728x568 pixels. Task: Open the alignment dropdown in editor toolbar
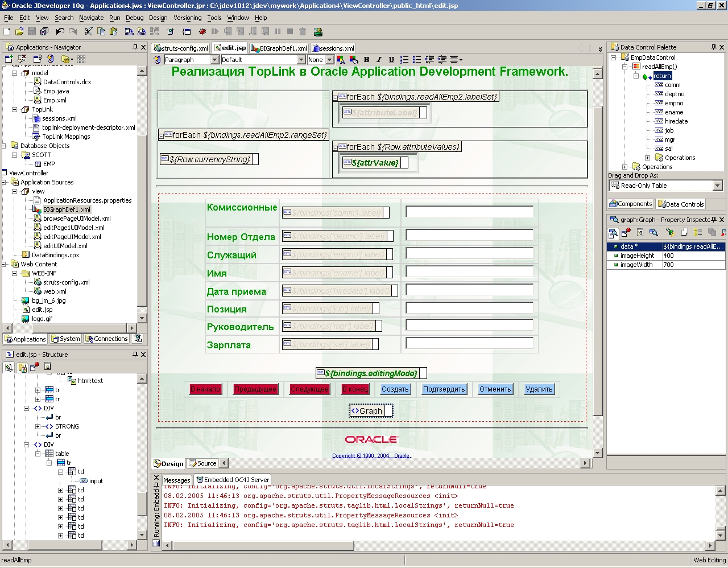pos(456,60)
